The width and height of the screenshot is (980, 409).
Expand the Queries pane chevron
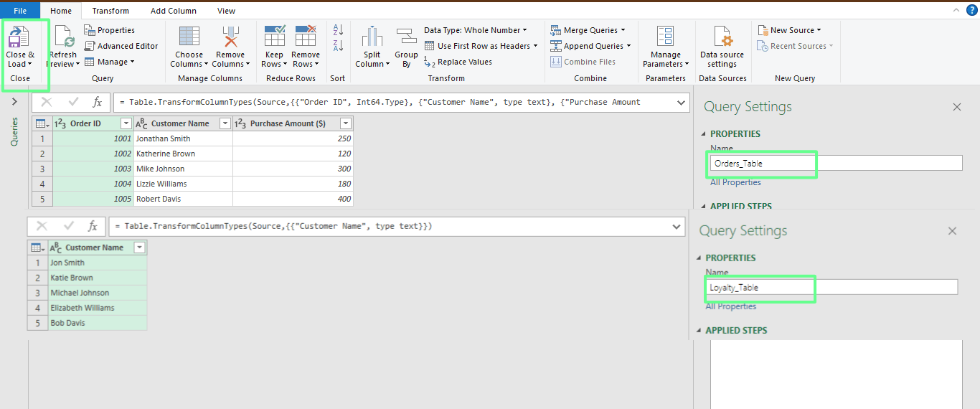14,102
